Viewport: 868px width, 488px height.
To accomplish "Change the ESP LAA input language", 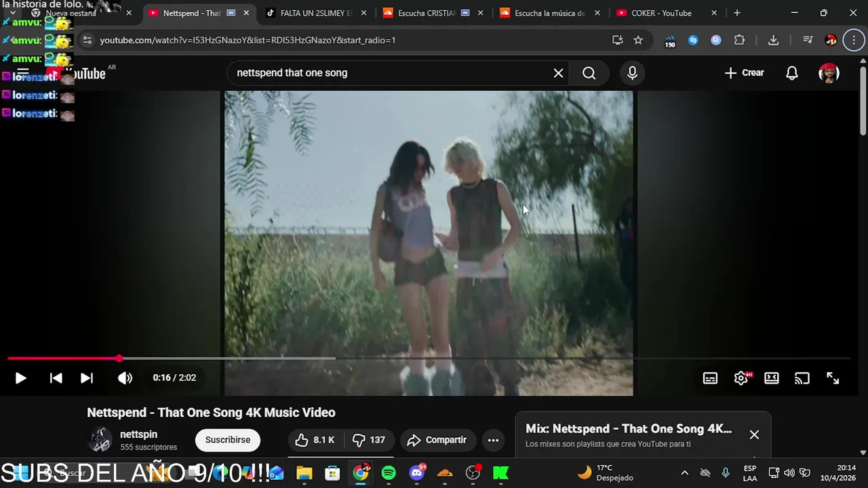I will [x=750, y=473].
